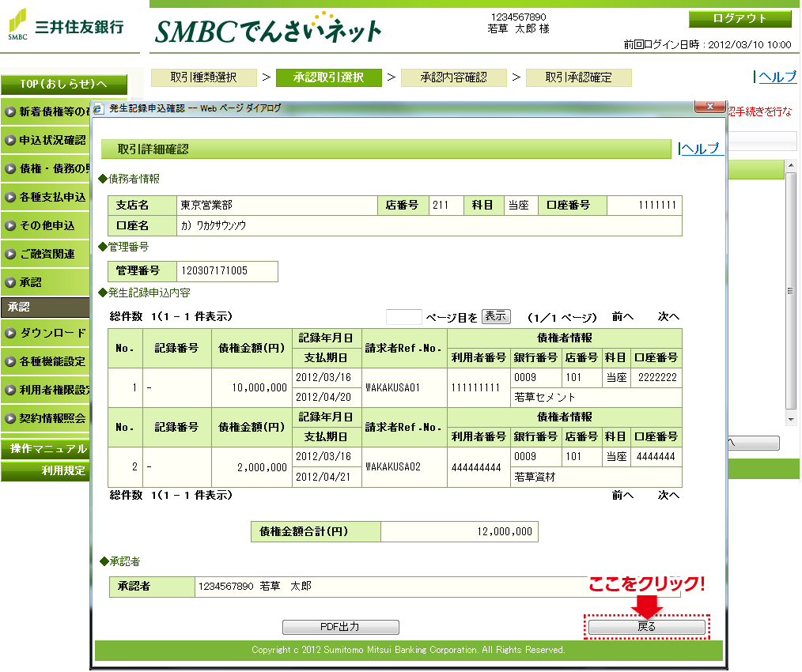This screenshot has width=802, height=672.
Task: Click the main page scrollbar thumb
Action: pyautogui.click(x=791, y=290)
